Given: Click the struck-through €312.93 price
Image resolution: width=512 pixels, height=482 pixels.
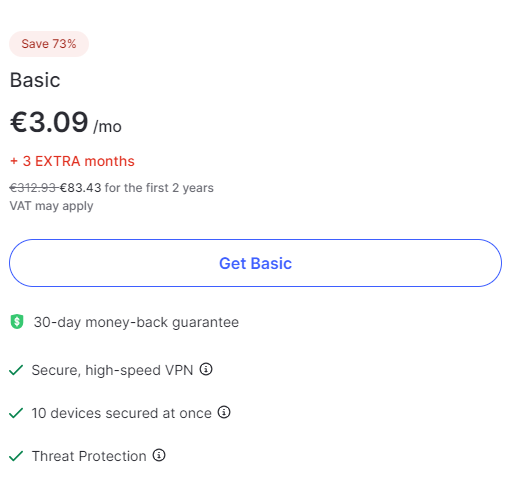Looking at the screenshot, I should click(x=33, y=188).
